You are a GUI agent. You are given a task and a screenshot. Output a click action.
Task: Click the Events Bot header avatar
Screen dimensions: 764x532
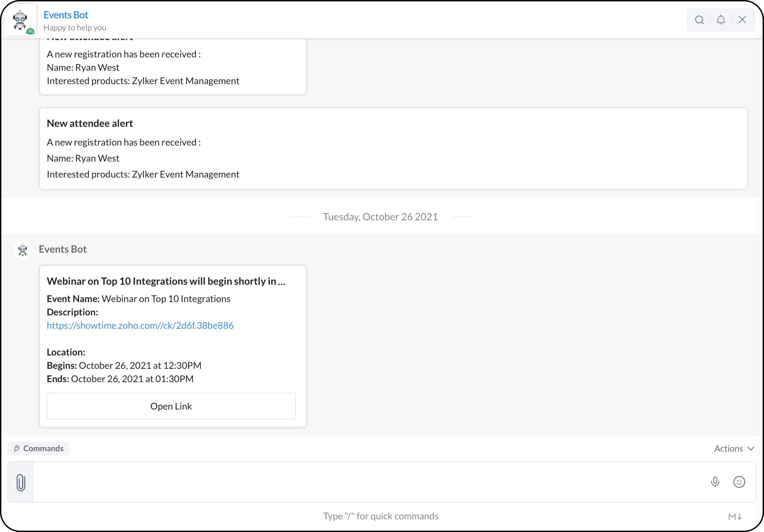[20, 20]
